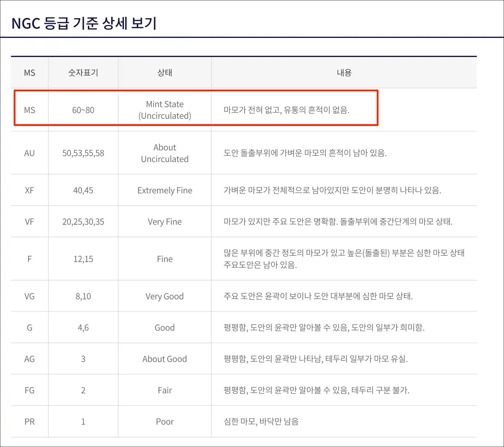The width and height of the screenshot is (504, 447).
Task: Select the 'FG' grade code cell
Action: coord(30,390)
